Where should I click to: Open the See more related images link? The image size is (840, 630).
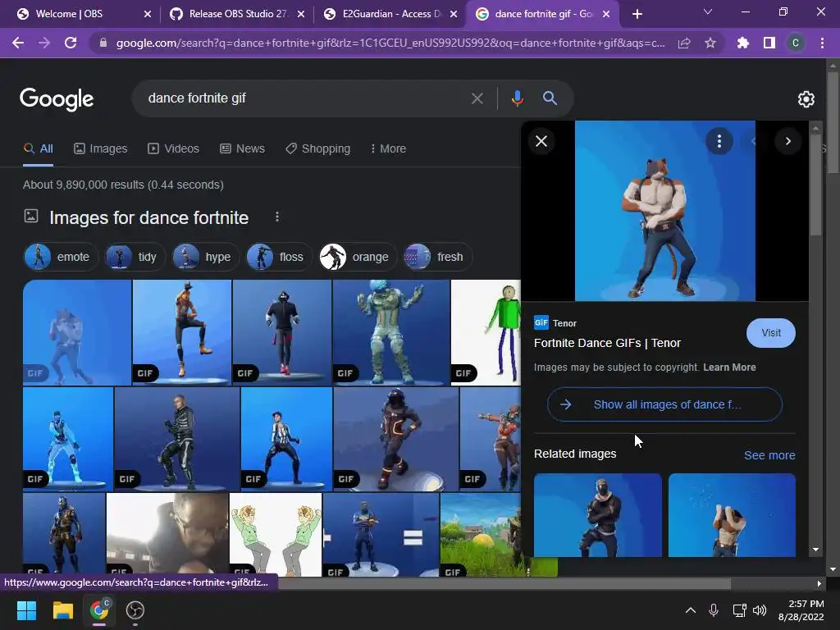pos(769,454)
